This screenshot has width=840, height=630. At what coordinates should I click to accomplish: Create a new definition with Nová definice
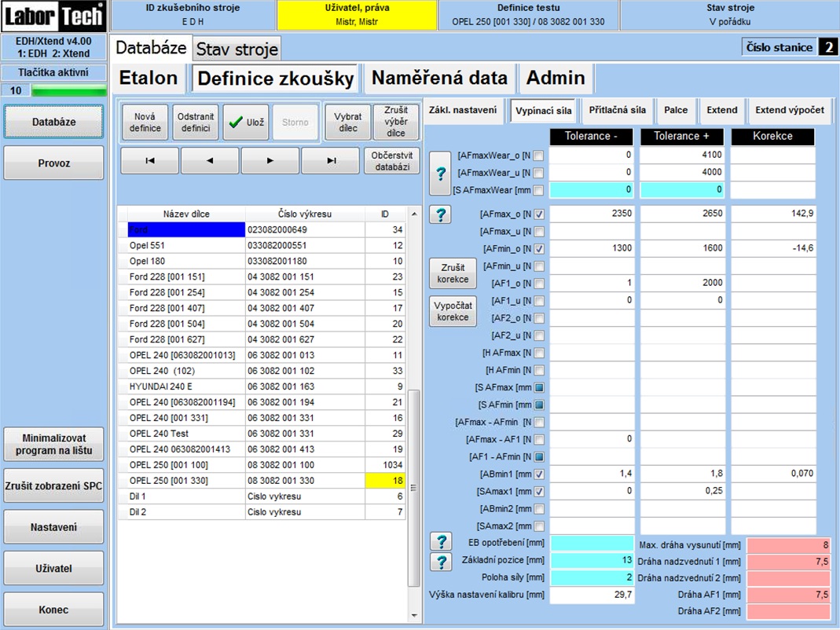pyautogui.click(x=145, y=122)
